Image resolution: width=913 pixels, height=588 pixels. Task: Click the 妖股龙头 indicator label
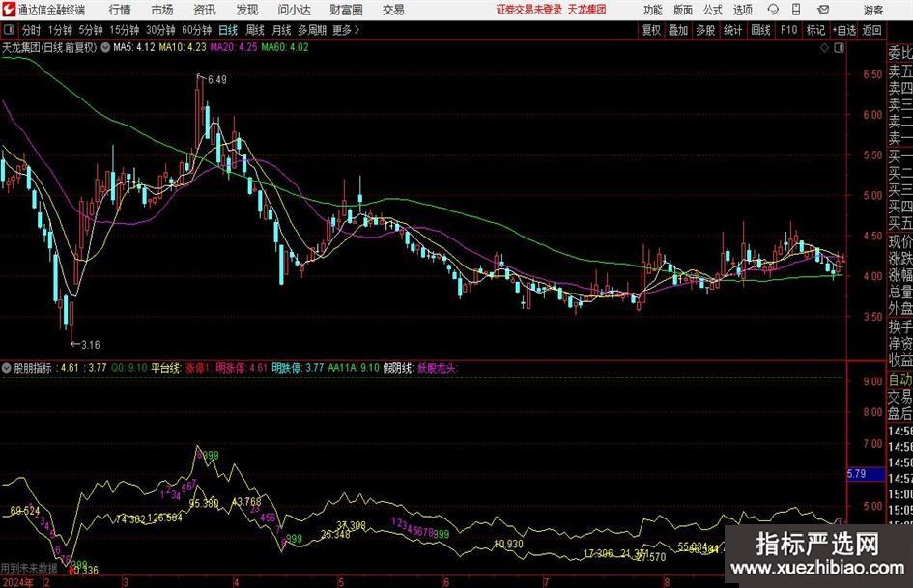[437, 367]
